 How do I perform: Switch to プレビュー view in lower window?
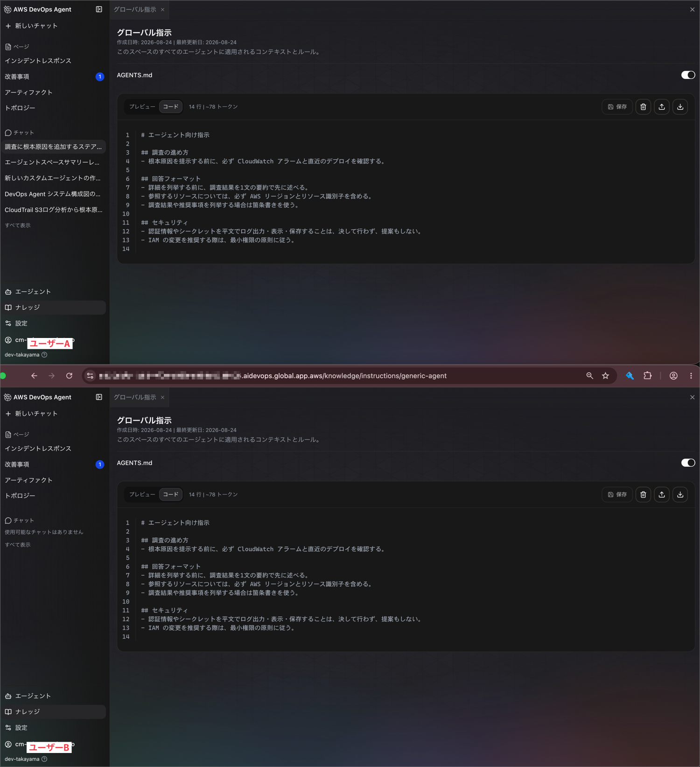(142, 494)
